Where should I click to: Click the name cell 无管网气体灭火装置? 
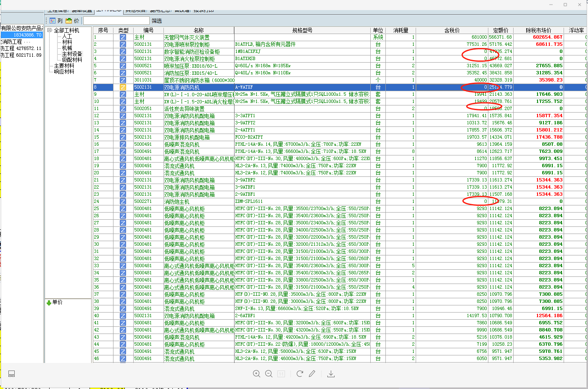click(x=199, y=37)
